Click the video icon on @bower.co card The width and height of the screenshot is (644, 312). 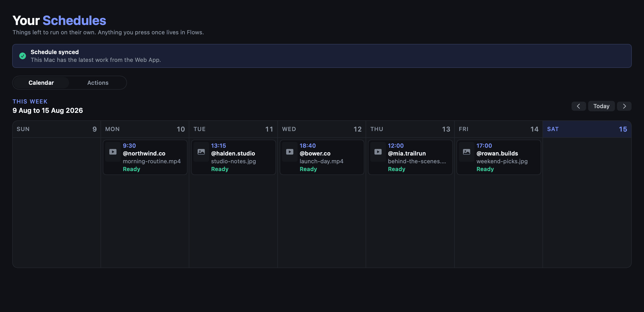[290, 152]
